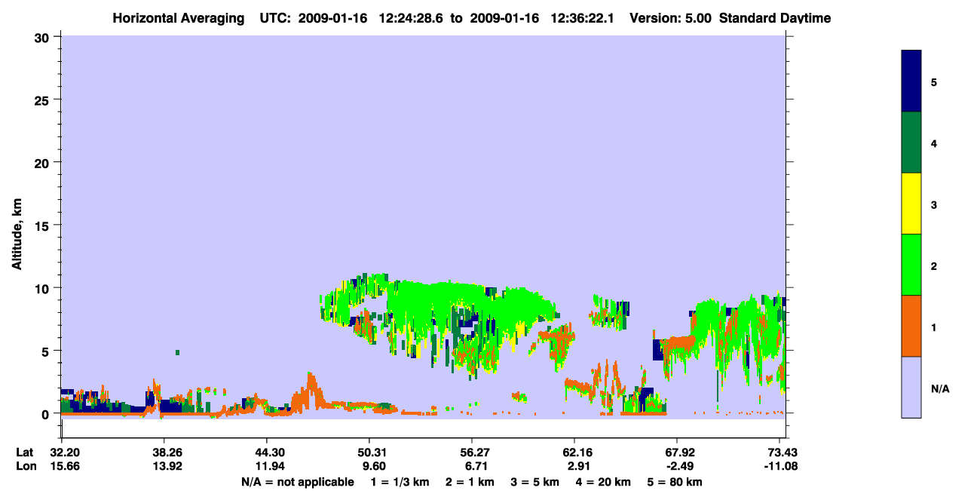Click the isolated green pixel near 5 km altitude
980x503 pixels.
[x=178, y=352]
